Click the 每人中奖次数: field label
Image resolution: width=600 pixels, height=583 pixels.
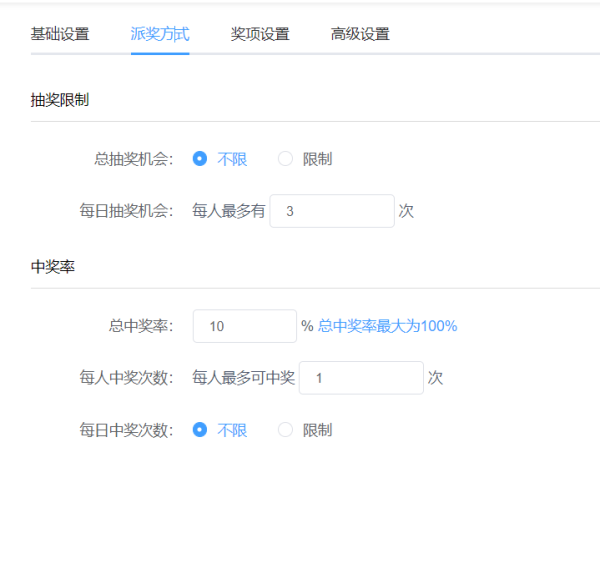127,378
